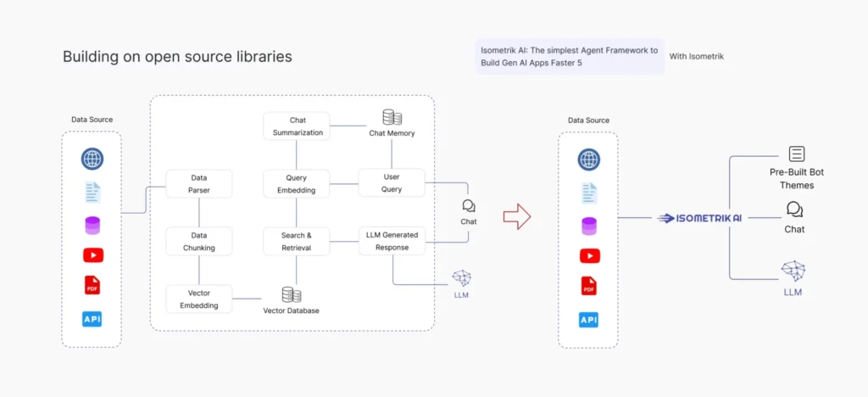
Task: Click the LLM Generated Response node
Action: [x=391, y=241]
